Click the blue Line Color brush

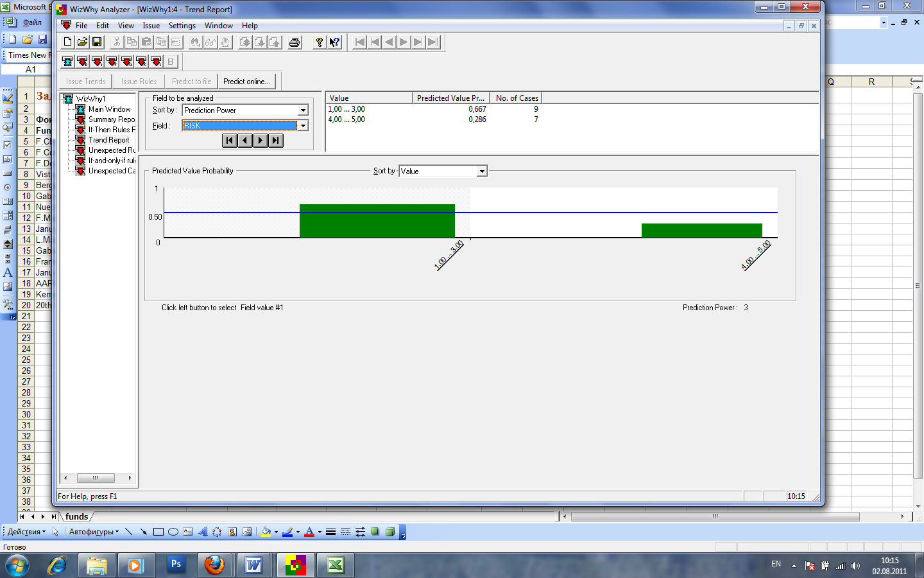(x=287, y=532)
